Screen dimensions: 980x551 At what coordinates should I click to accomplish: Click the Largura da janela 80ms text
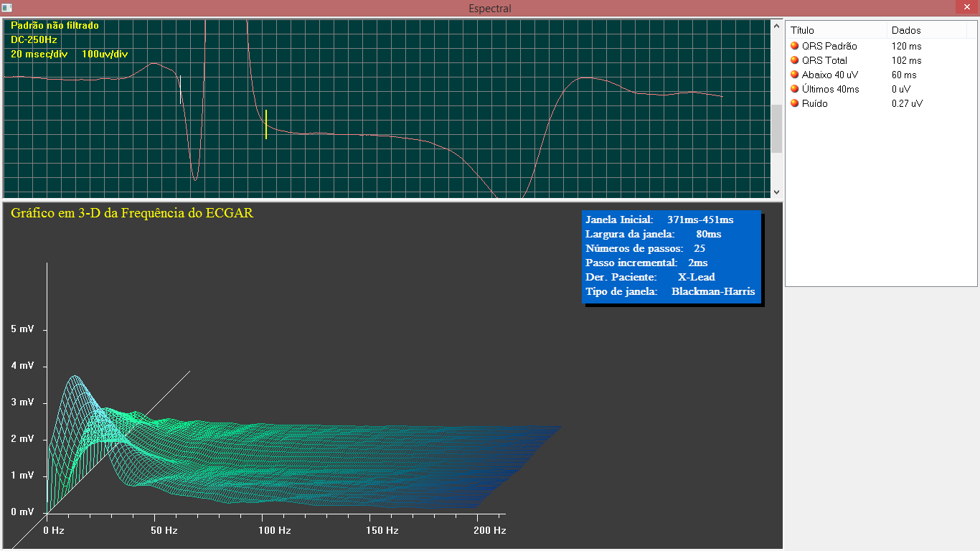654,234
